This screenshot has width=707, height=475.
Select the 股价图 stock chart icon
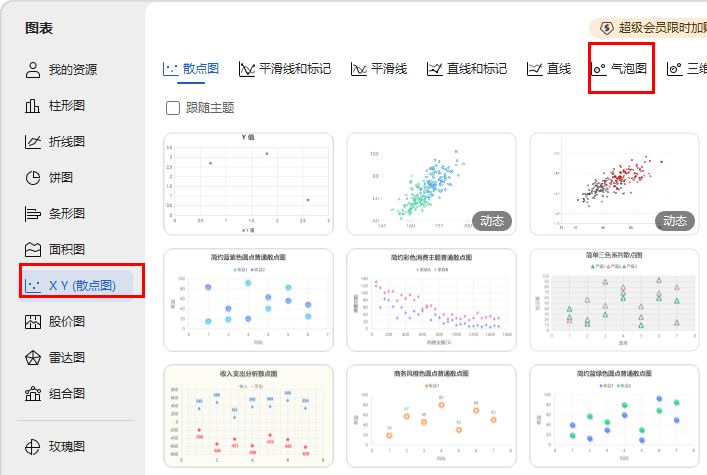coord(33,322)
